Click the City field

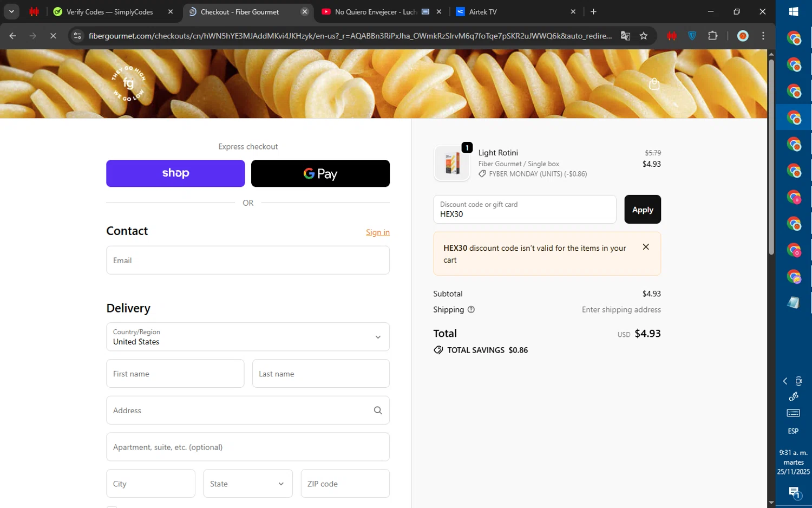coord(150,484)
